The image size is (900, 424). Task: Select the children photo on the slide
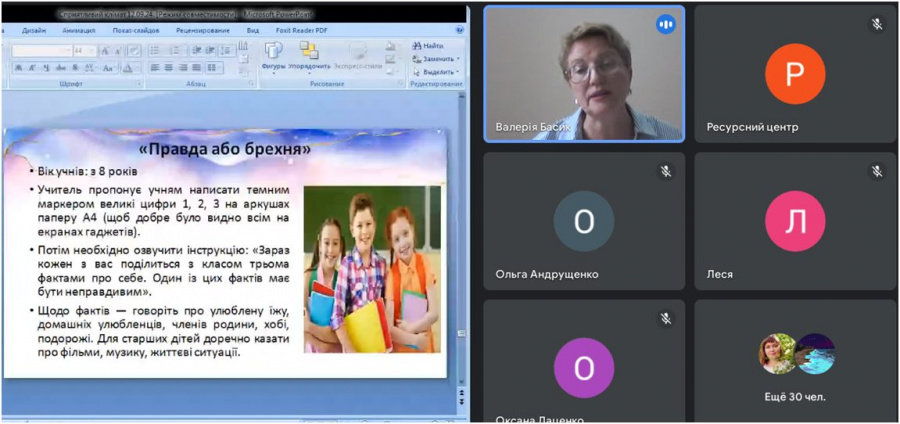(372, 269)
